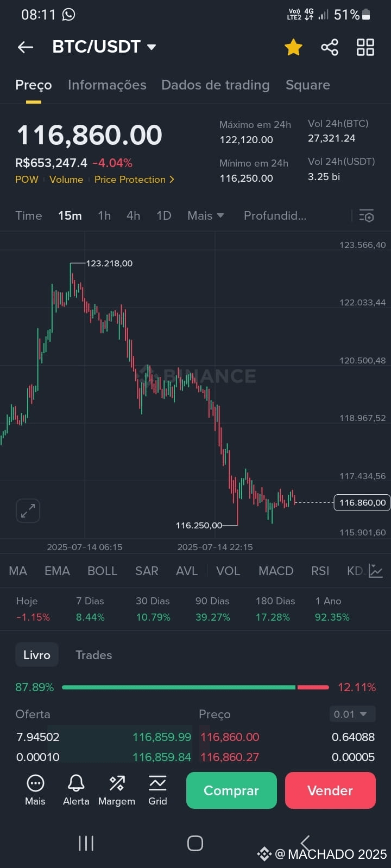Switch to the Informações tab
The height and width of the screenshot is (868, 391).
[107, 85]
